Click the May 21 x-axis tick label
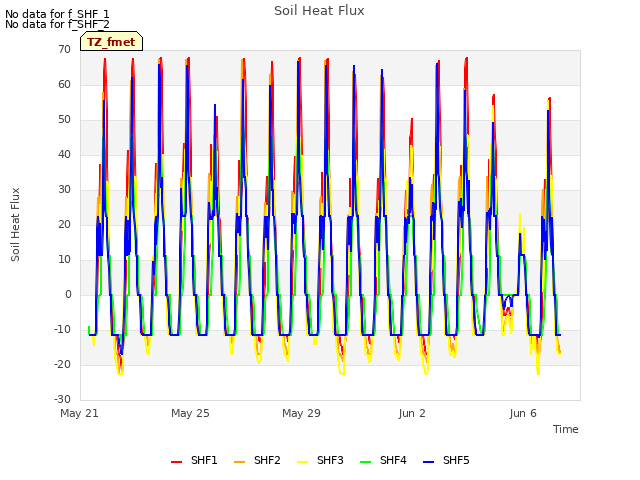Viewport: 640px width, 480px height. click(x=79, y=413)
